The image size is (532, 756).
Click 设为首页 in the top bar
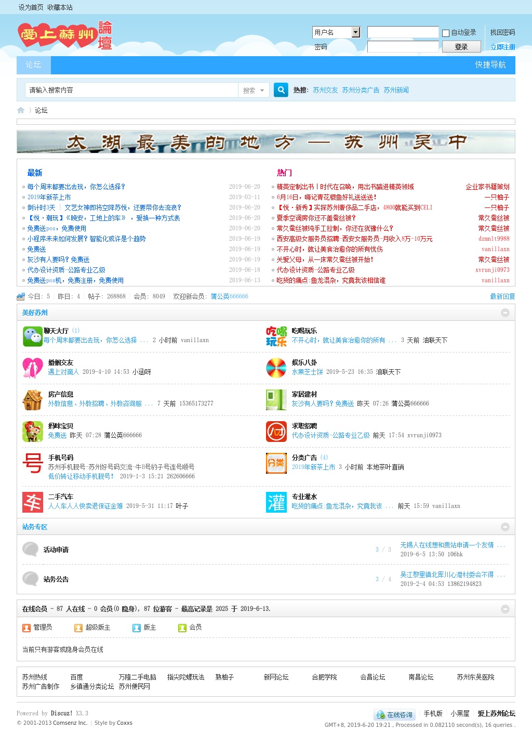click(x=31, y=7)
